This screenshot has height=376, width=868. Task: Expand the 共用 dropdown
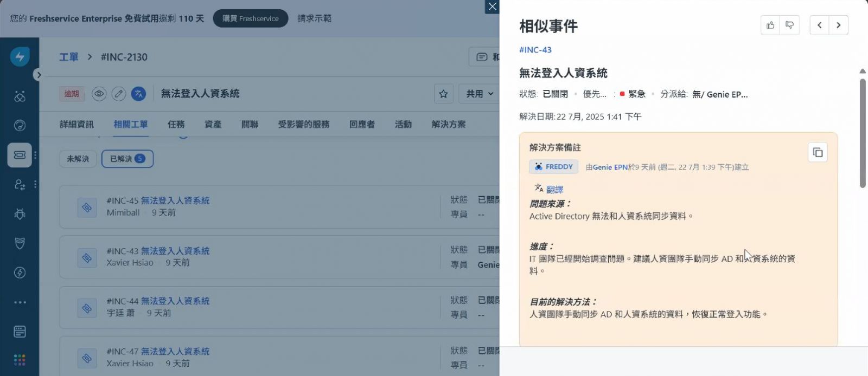click(480, 94)
